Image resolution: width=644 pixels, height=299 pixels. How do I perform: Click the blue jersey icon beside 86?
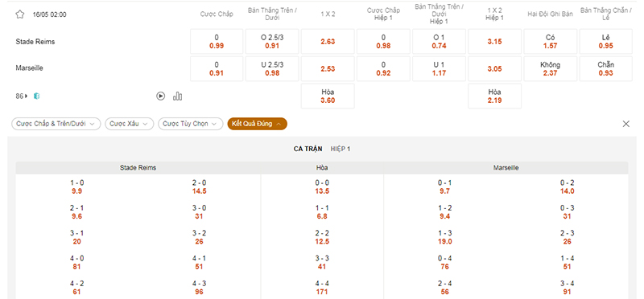coord(37,96)
